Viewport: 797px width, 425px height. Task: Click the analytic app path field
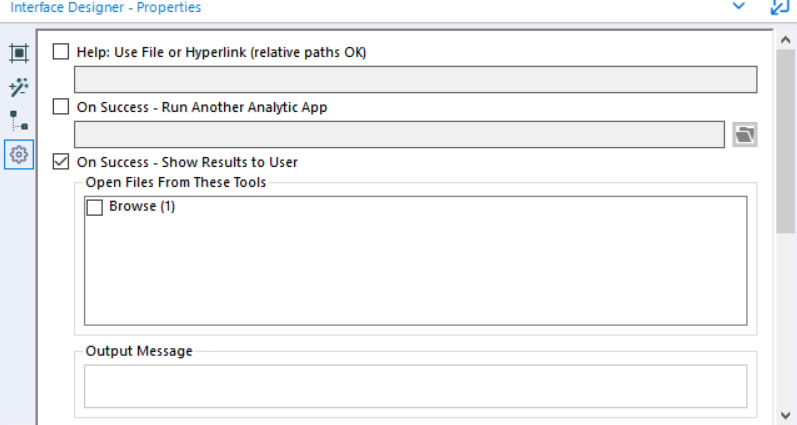pyautogui.click(x=399, y=134)
